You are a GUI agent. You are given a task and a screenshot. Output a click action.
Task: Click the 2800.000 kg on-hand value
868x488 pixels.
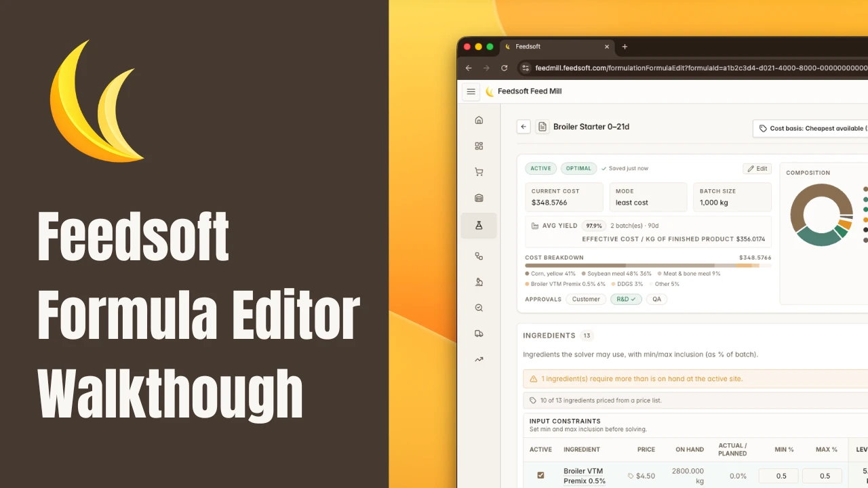pos(688,476)
